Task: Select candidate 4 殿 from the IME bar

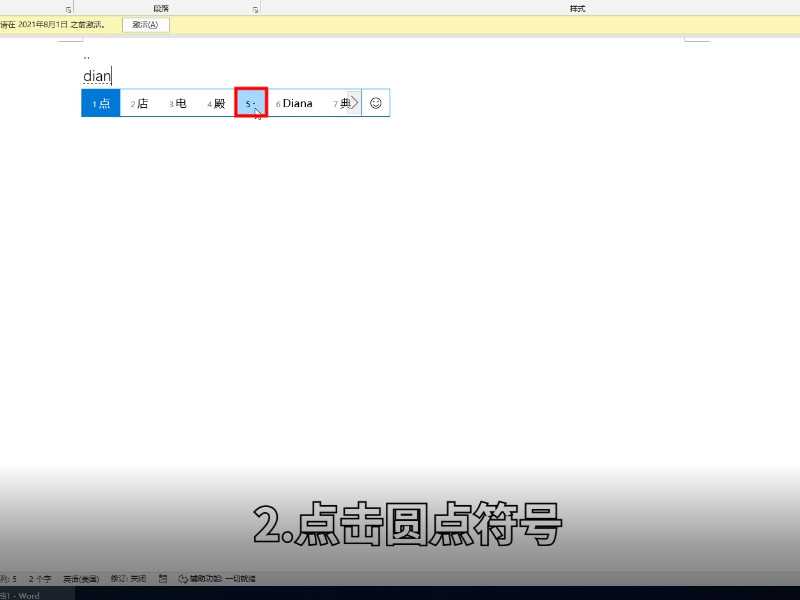Action: (215, 102)
